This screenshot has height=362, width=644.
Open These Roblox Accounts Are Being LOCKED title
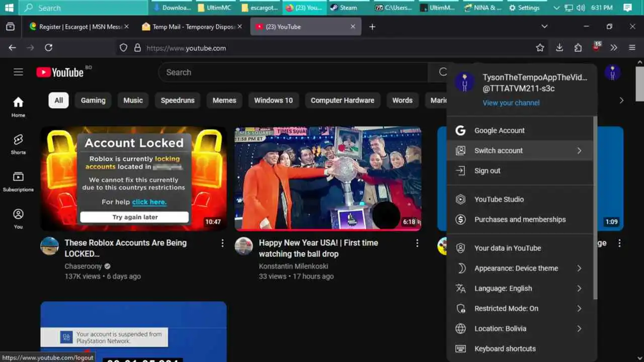[126, 248]
